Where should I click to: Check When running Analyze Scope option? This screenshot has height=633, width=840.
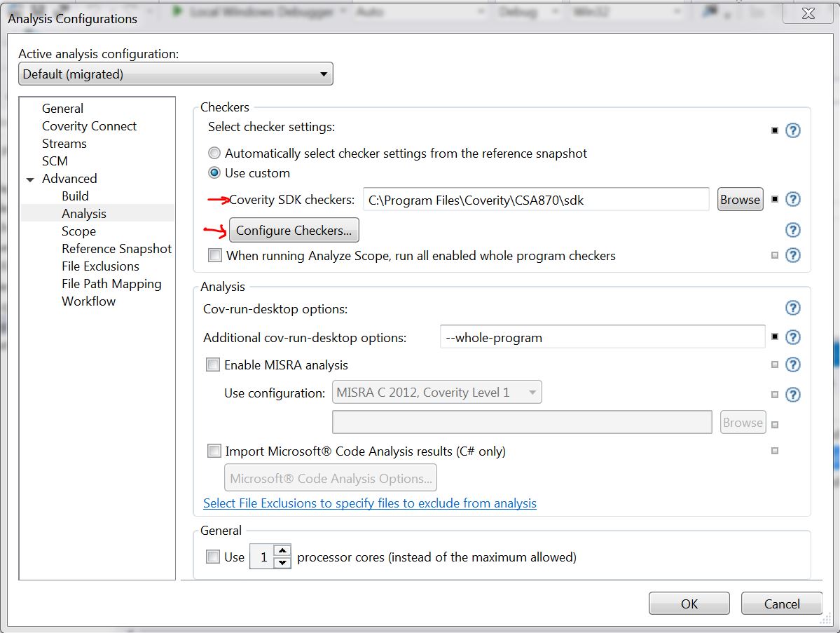pos(215,255)
